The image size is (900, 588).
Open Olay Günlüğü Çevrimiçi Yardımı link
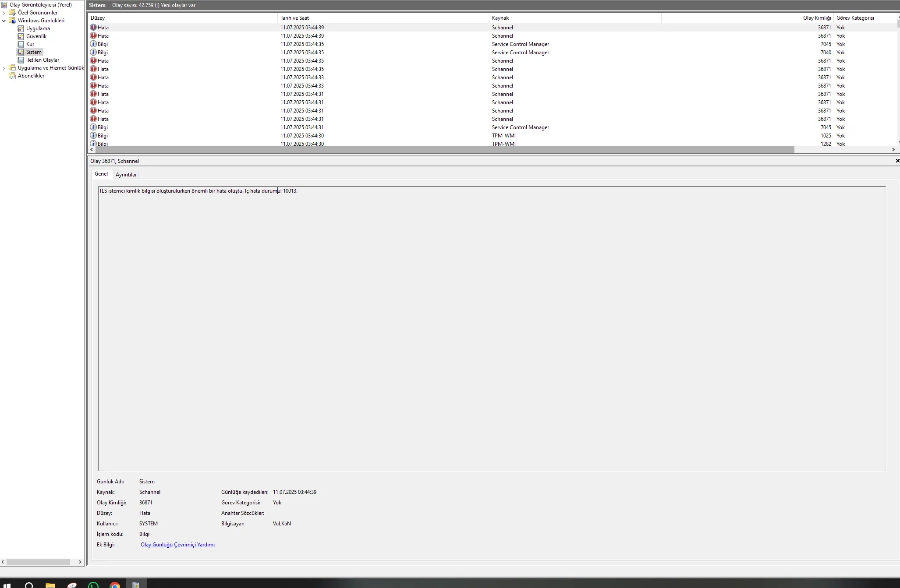pos(177,545)
